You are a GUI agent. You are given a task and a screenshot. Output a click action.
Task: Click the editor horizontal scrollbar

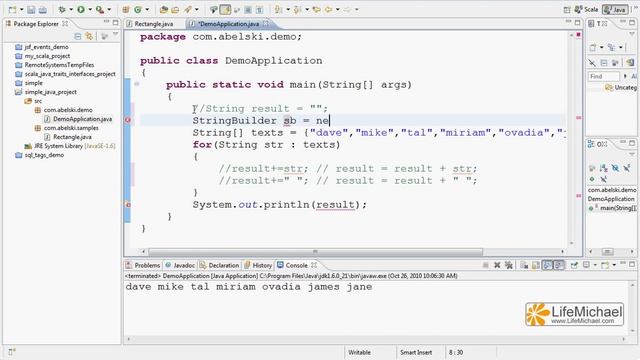pyautogui.click(x=315, y=252)
